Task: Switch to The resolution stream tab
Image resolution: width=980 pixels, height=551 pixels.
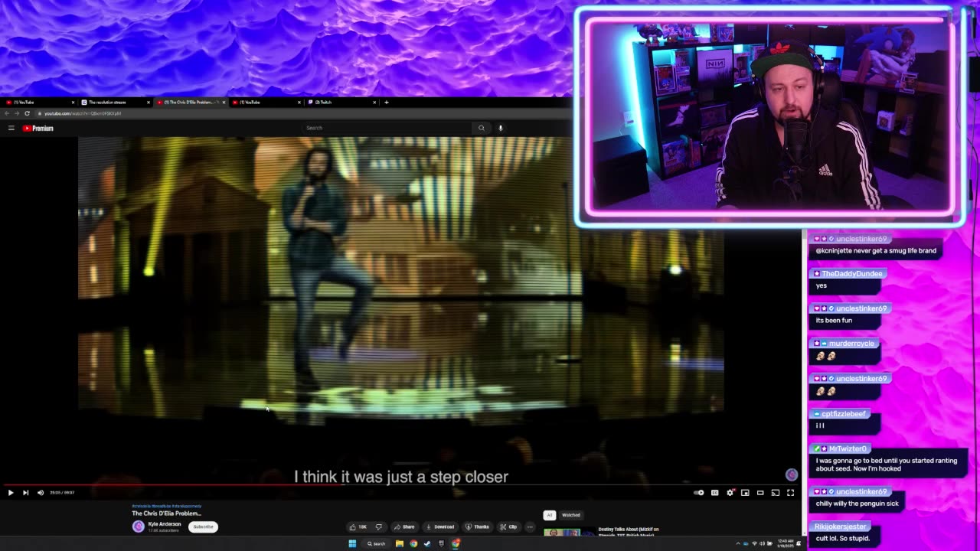Action: point(115,102)
